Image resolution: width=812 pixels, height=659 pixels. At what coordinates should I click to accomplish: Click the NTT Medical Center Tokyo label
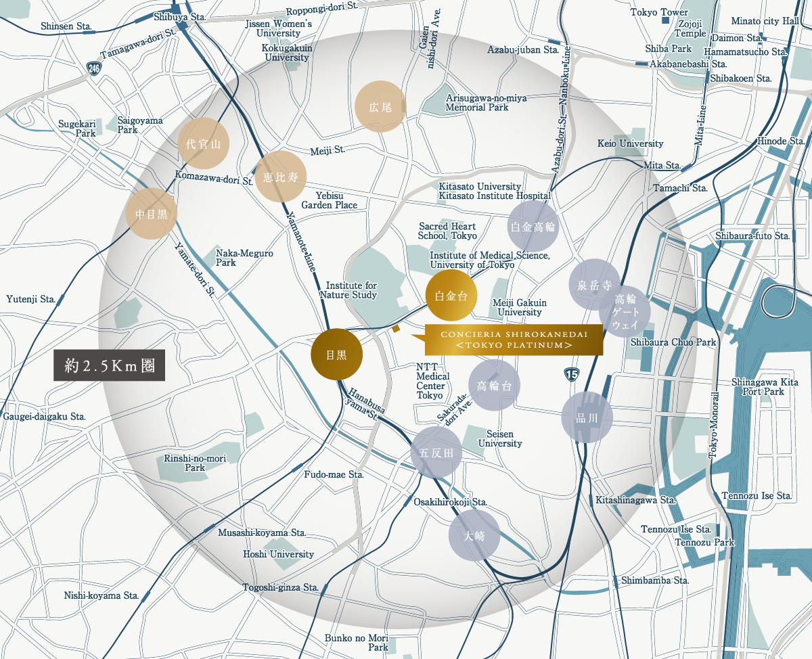click(x=433, y=381)
